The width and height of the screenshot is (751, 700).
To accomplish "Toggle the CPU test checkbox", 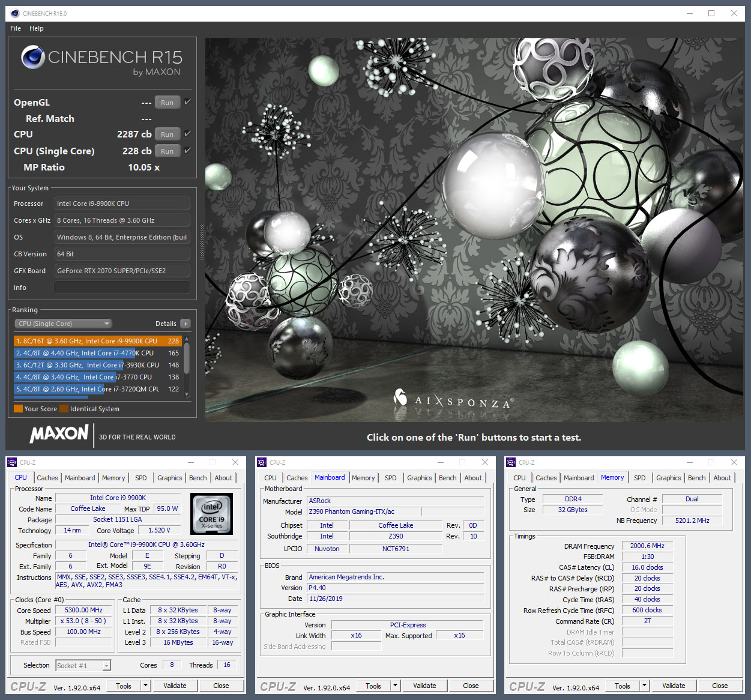I will point(187,134).
